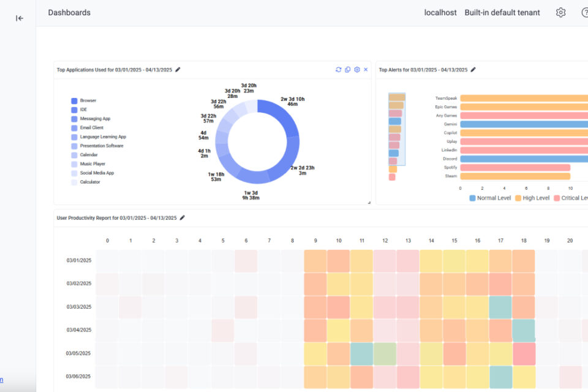588x392 pixels.
Task: Click the Calculator legend color swatch
Action: pyautogui.click(x=74, y=182)
